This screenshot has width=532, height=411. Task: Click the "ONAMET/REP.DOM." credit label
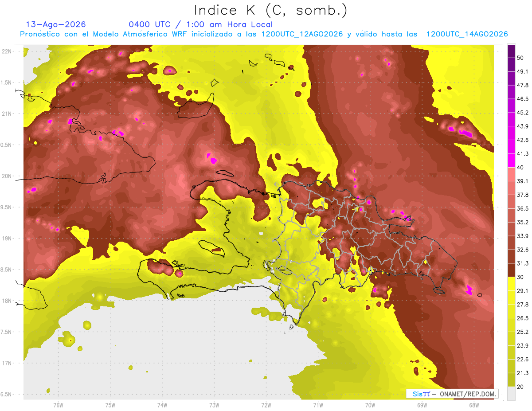coord(468,394)
